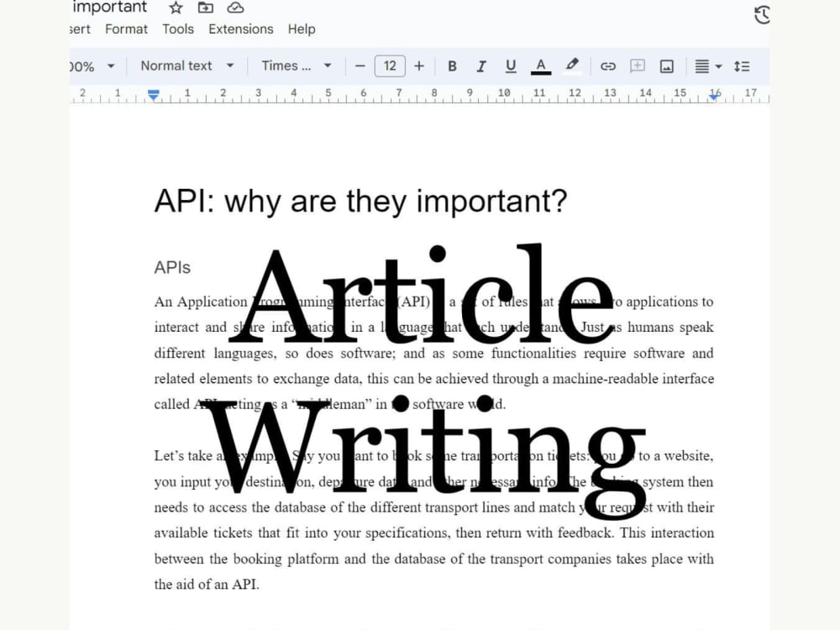Open the Normal text style dropdown
Screen dimensions: 840x630
(187, 66)
